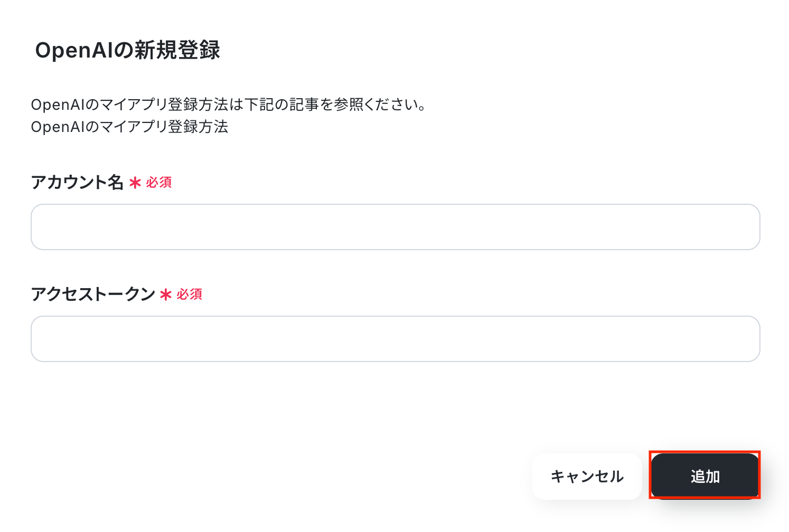The image size is (789, 532).
Task: Place cursor in the access token box
Action: point(395,339)
